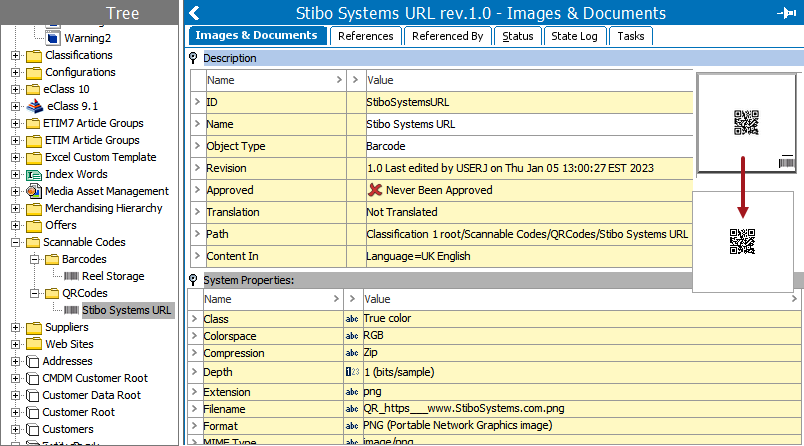Expand the Revision row chevron

coord(196,168)
